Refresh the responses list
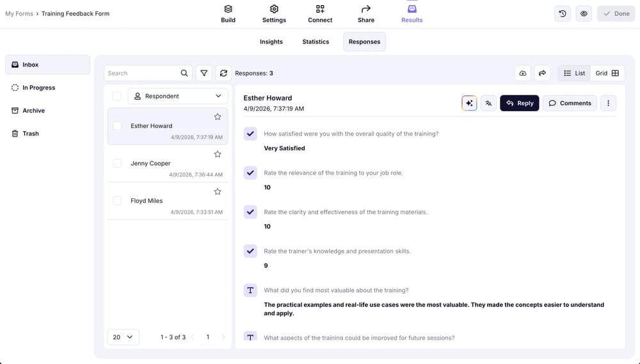The height and width of the screenshot is (364, 640). (223, 73)
